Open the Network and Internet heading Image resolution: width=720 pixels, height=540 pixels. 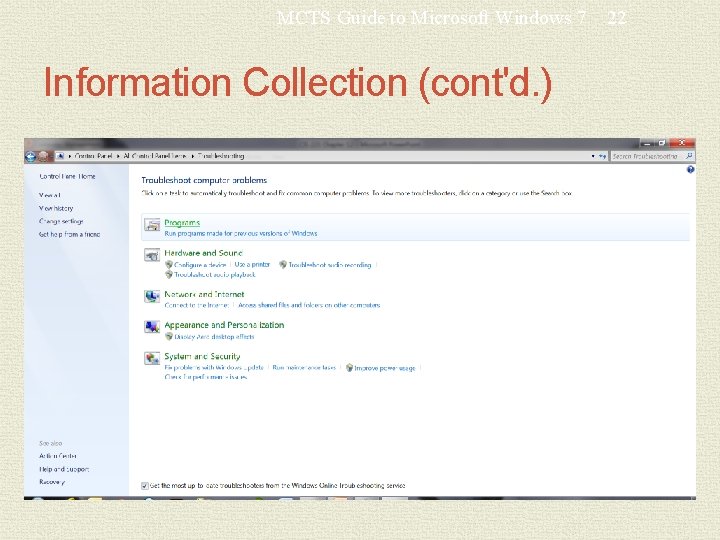pyautogui.click(x=204, y=294)
